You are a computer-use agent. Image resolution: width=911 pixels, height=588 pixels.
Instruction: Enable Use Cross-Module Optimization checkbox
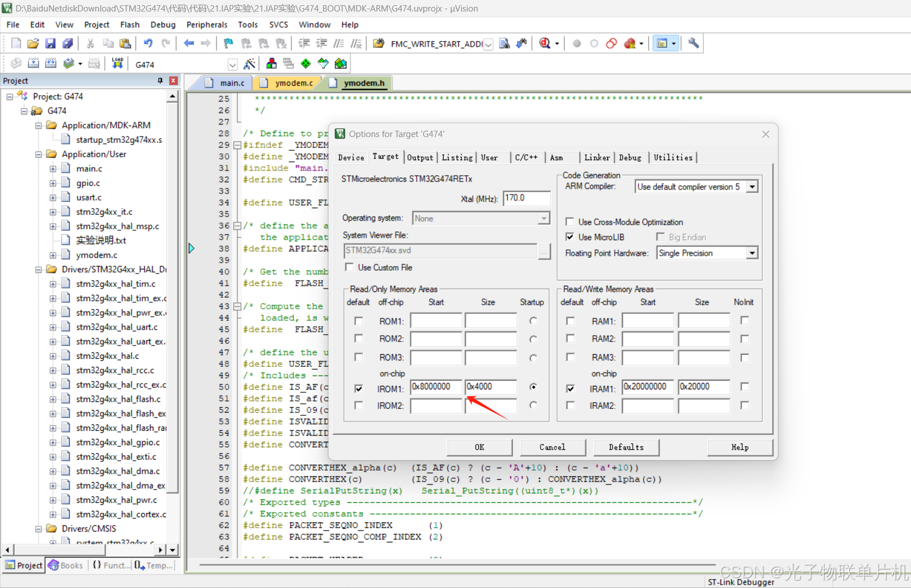tap(570, 222)
